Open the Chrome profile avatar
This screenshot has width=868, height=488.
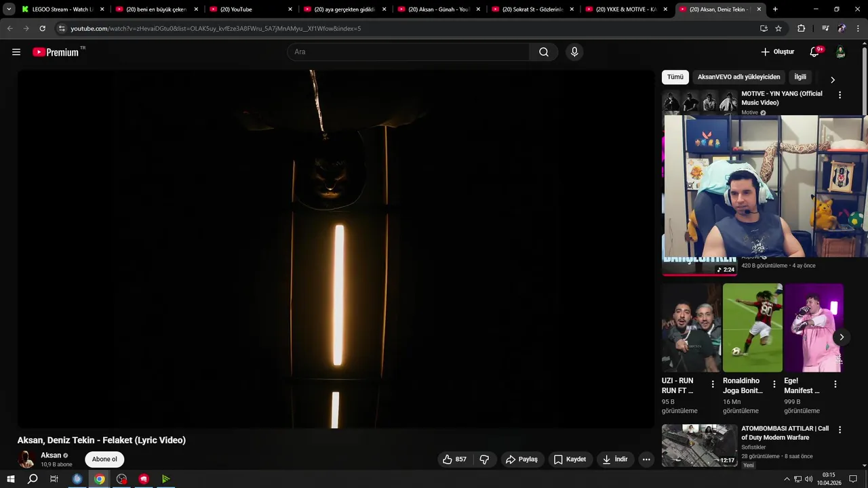click(x=842, y=28)
